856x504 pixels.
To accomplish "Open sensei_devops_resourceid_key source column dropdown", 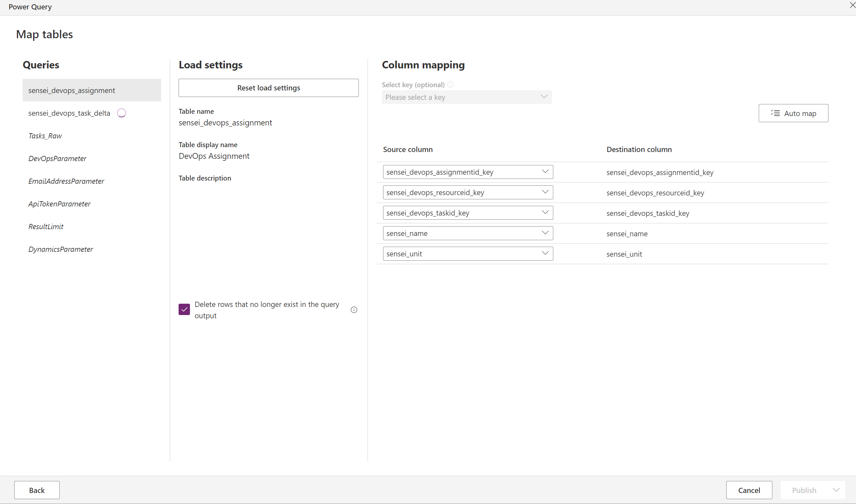I will pyautogui.click(x=468, y=193).
